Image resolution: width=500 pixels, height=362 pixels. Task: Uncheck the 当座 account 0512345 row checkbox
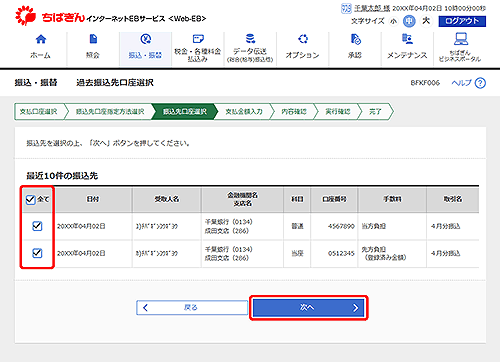click(x=37, y=253)
